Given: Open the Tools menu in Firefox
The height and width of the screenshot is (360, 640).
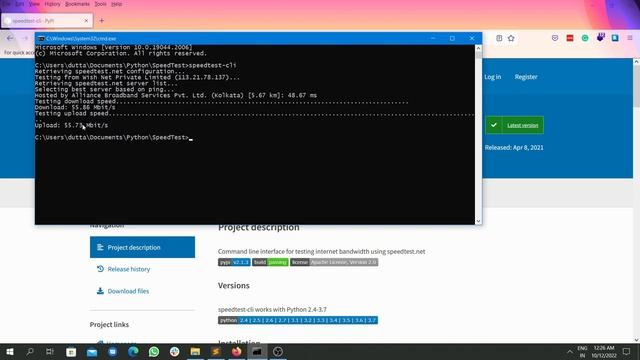Looking at the screenshot, I should pyautogui.click(x=100, y=4).
